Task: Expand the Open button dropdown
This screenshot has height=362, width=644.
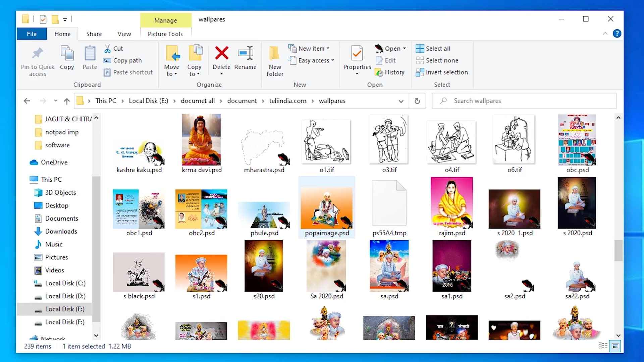Action: click(405, 49)
